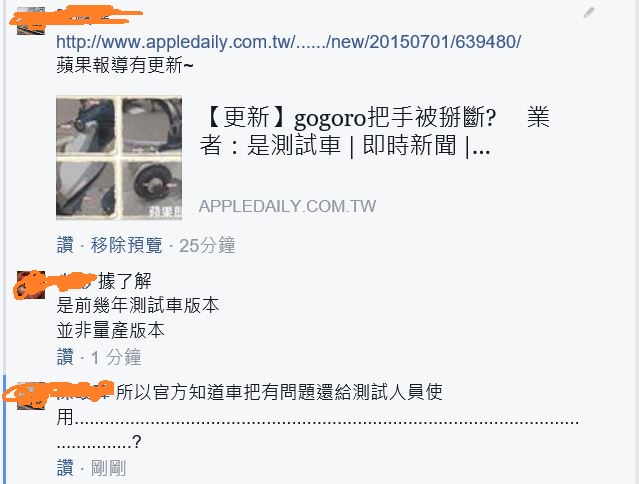Like the comment with the Apple Daily link
The image size is (639, 484).
[65, 246]
